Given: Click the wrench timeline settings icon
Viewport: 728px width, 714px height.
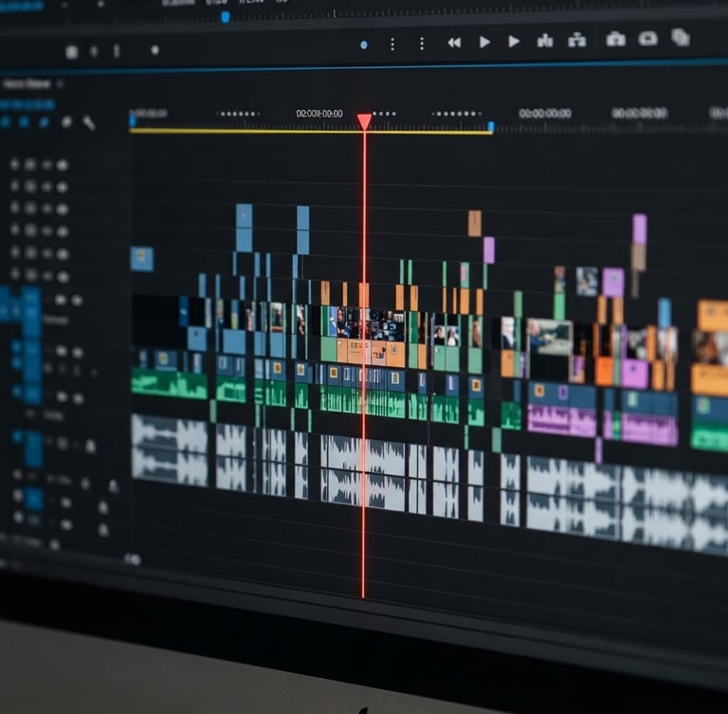Looking at the screenshot, I should 89,122.
